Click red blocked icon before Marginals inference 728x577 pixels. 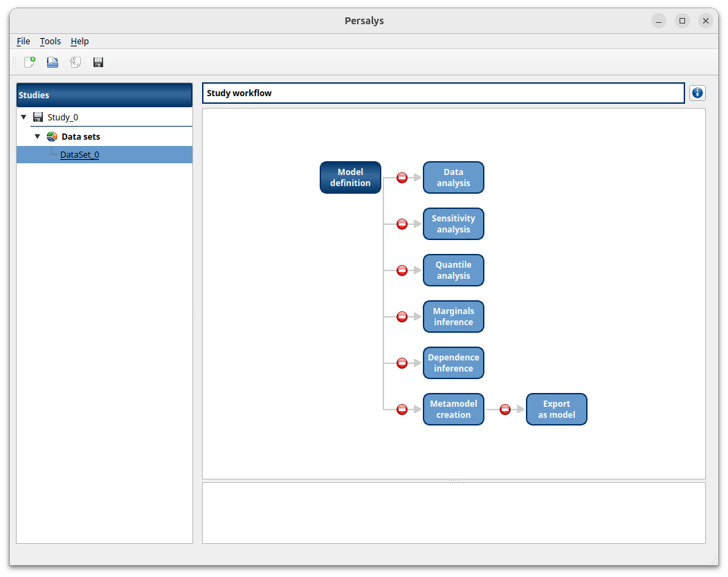[402, 317]
